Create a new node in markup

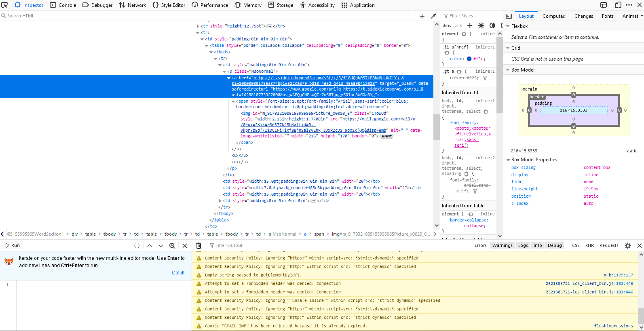[x=422, y=16]
